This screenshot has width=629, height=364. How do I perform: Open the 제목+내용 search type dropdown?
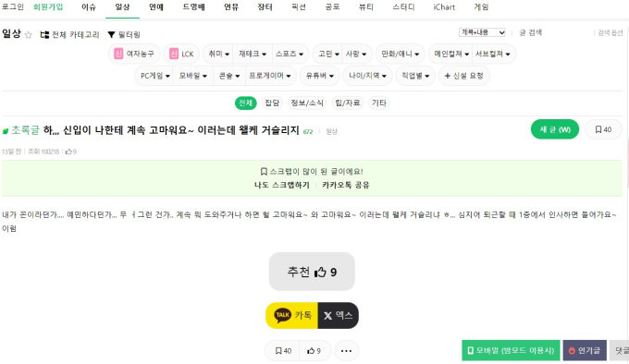[x=482, y=32]
